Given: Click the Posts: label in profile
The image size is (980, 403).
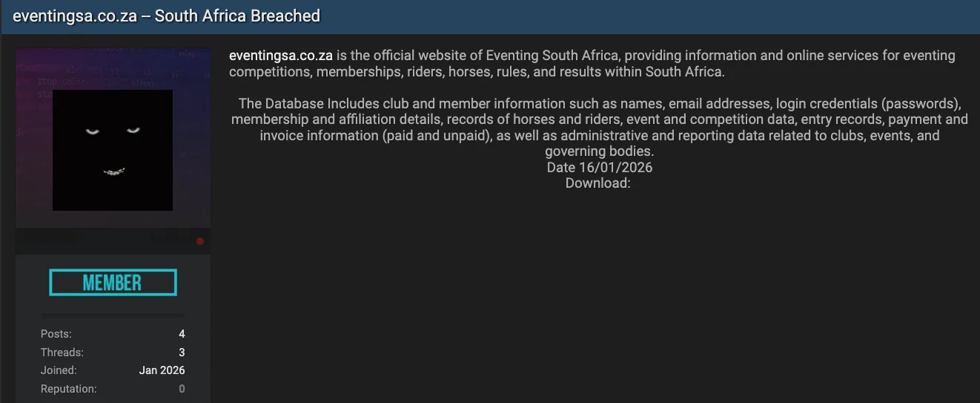Looking at the screenshot, I should [x=56, y=334].
